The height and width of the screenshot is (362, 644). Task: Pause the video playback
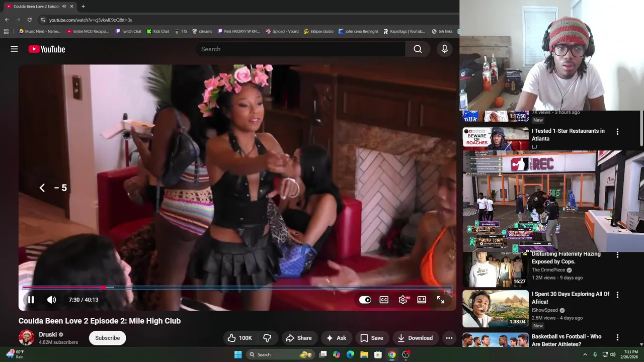point(31,300)
